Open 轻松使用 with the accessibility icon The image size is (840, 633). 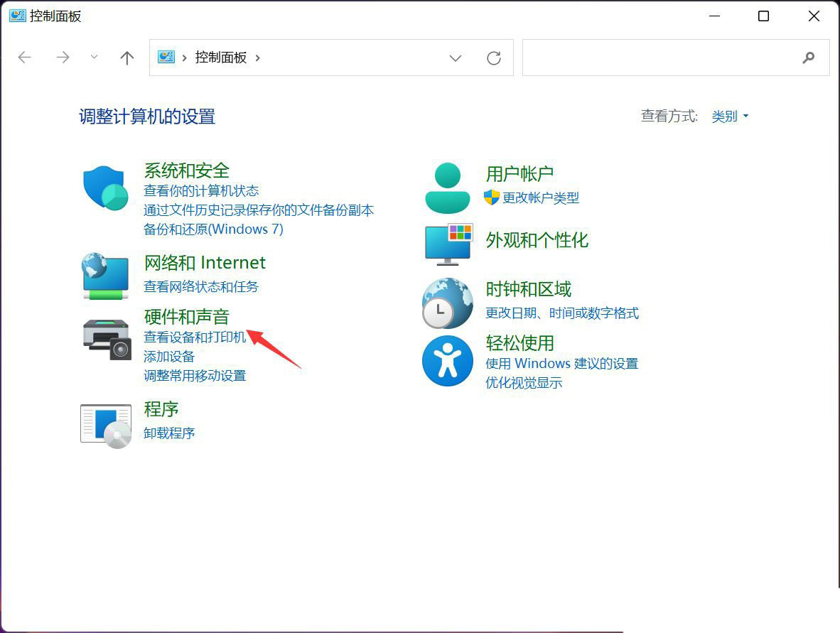tap(446, 360)
